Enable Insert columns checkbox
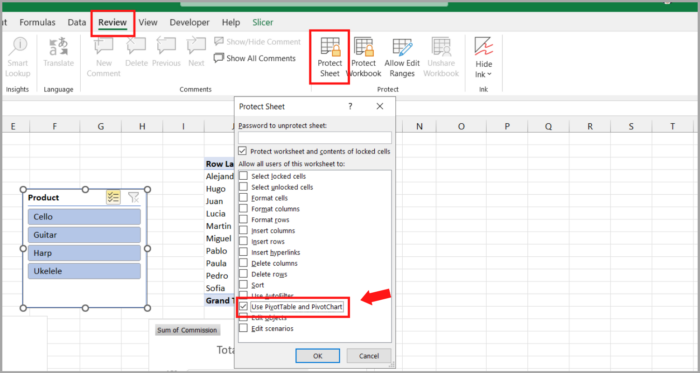This screenshot has height=373, width=700. [243, 230]
